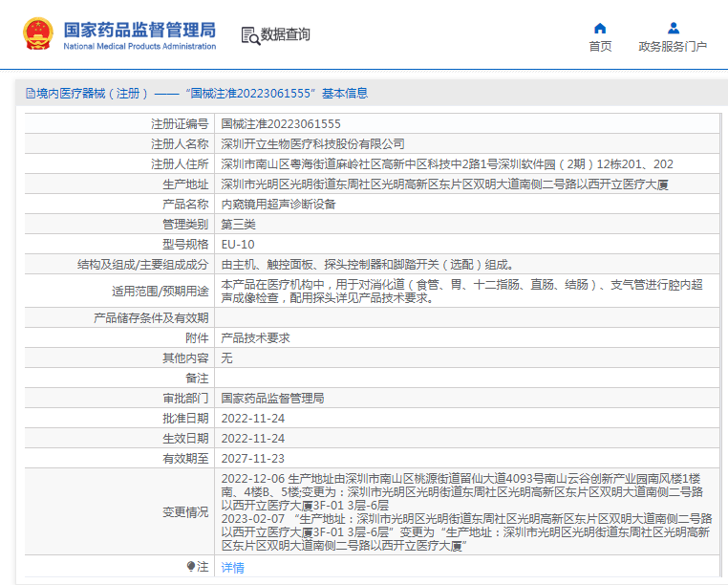
Task: Click 无 in 其他内容 row
Action: [x=226, y=357]
